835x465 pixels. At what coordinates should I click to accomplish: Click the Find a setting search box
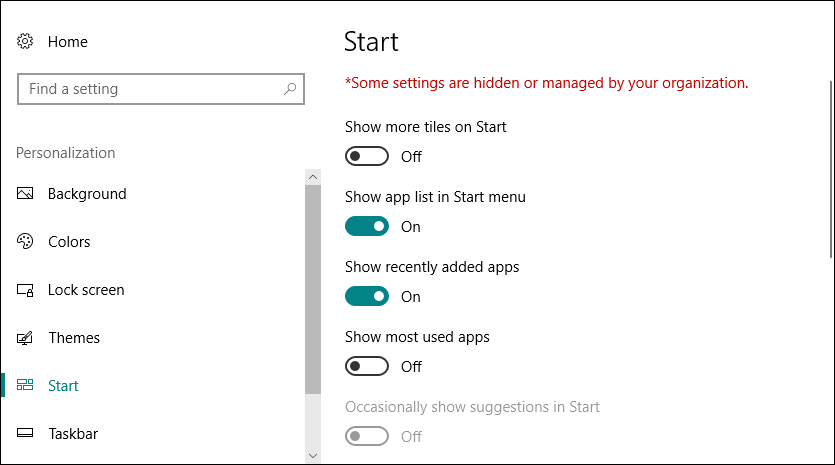150,89
